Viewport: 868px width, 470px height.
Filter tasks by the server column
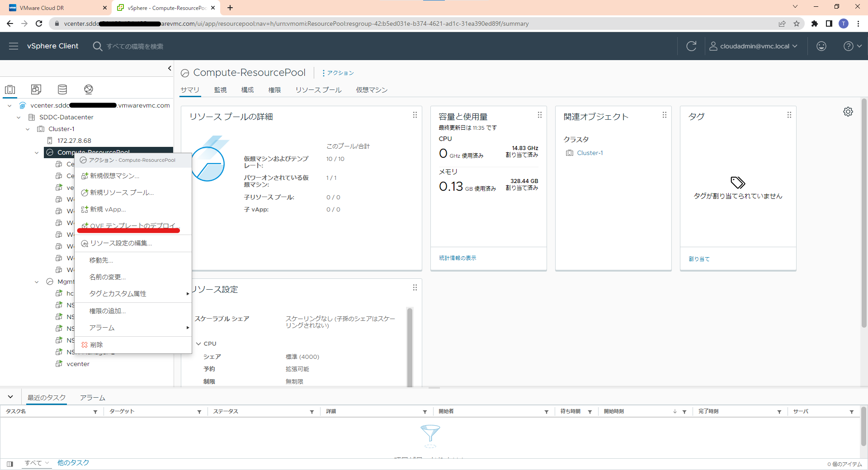pyautogui.click(x=852, y=412)
